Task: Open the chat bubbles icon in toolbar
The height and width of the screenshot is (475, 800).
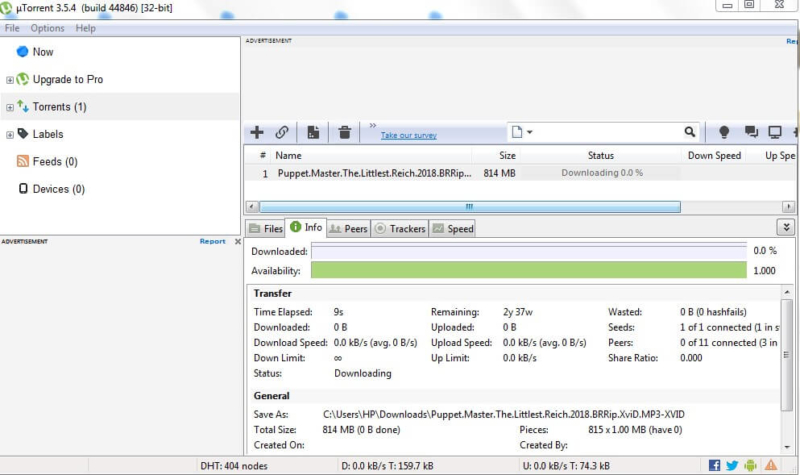Action: tap(751, 132)
